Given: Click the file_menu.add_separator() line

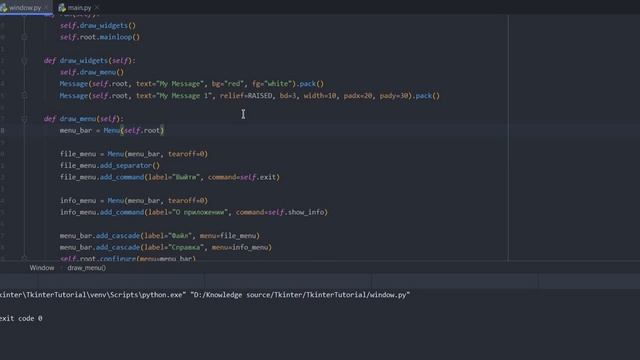Looking at the screenshot, I should tap(110, 166).
